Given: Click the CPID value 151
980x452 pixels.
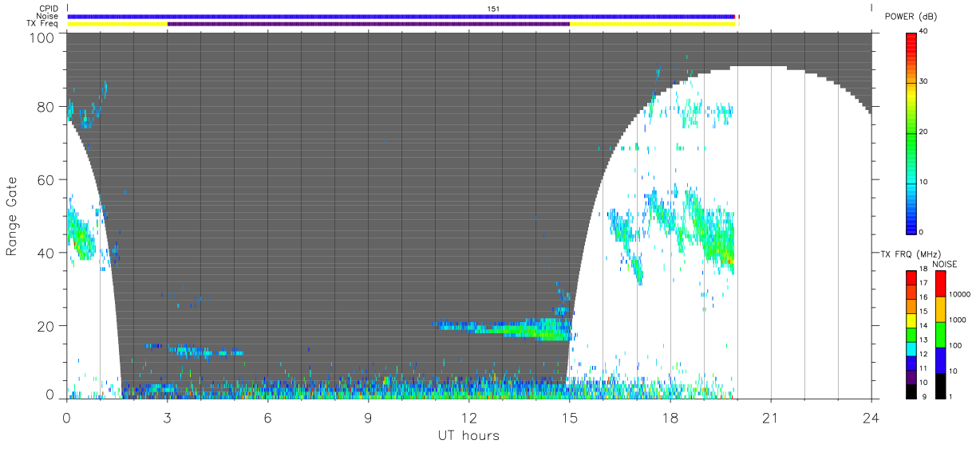Looking at the screenshot, I should (493, 9).
